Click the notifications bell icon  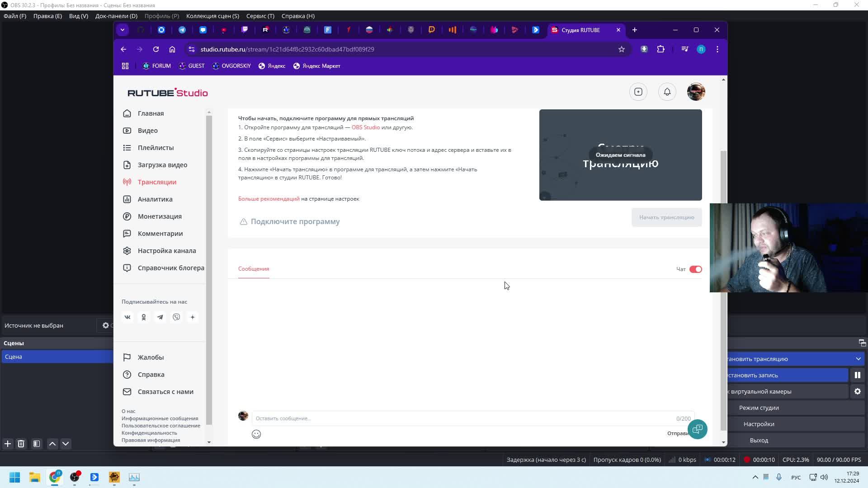tap(667, 92)
